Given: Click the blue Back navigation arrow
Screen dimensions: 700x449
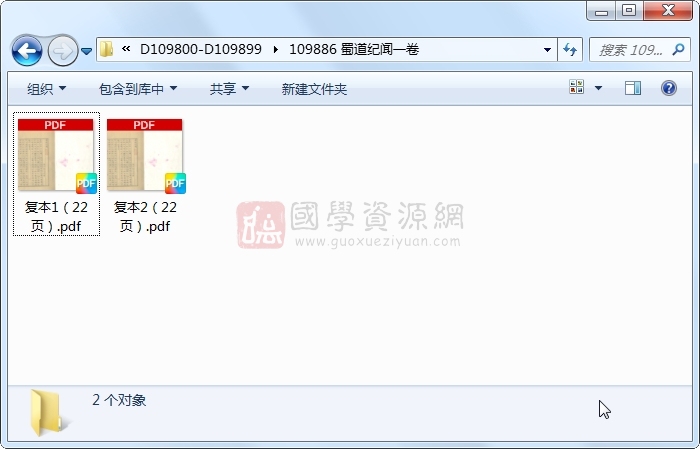Looking at the screenshot, I should pyautogui.click(x=27, y=50).
